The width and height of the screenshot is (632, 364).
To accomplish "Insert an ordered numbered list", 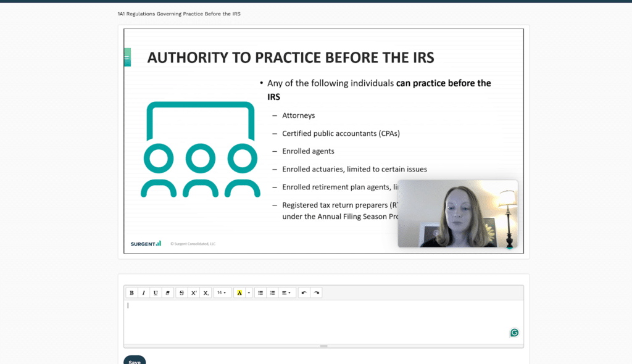I will pyautogui.click(x=272, y=293).
